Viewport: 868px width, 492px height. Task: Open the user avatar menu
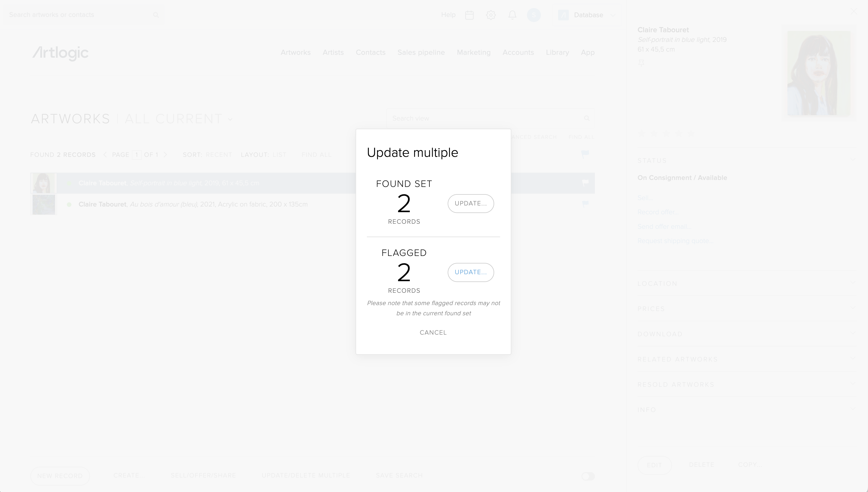pos(534,15)
